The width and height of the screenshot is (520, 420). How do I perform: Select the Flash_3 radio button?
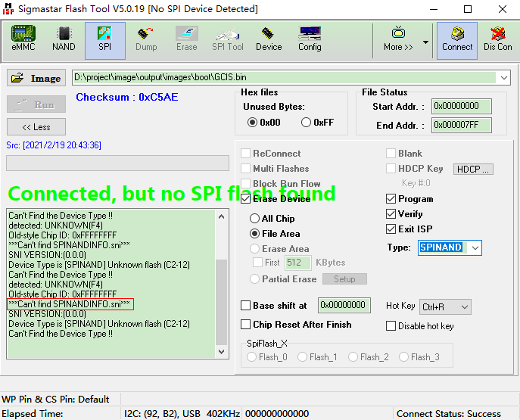[x=403, y=357]
